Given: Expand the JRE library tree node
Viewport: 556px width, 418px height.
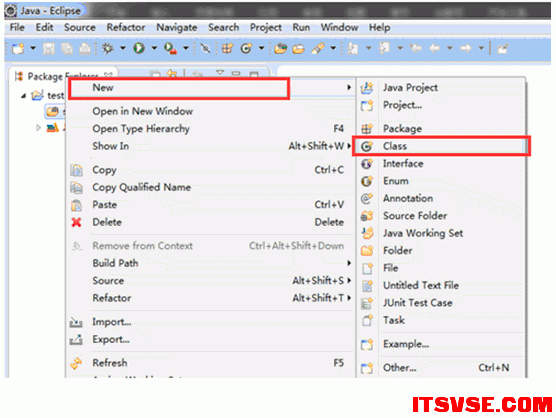Looking at the screenshot, I should [x=38, y=128].
